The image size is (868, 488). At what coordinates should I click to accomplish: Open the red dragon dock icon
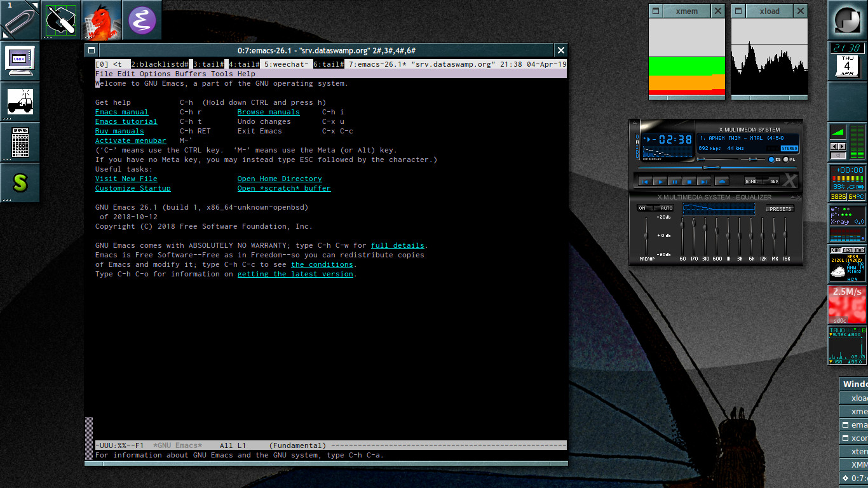click(101, 20)
